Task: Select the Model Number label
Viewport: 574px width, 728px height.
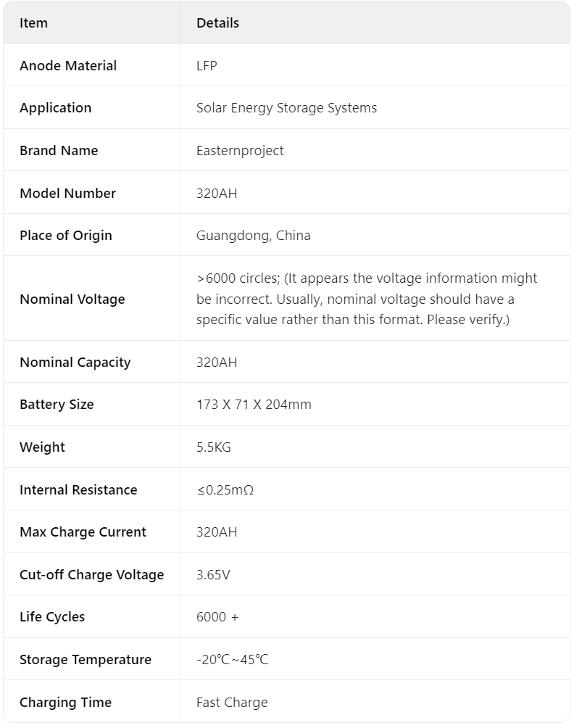Action: coord(67,193)
